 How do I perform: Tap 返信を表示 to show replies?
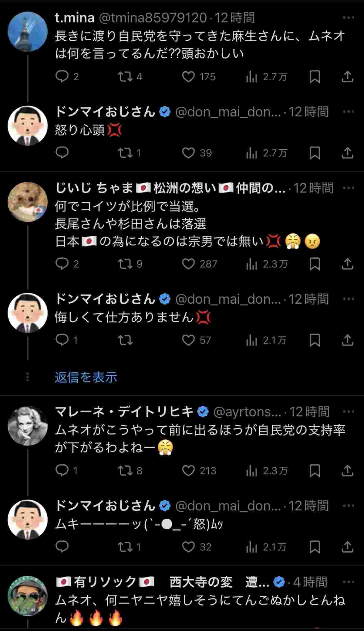[86, 377]
